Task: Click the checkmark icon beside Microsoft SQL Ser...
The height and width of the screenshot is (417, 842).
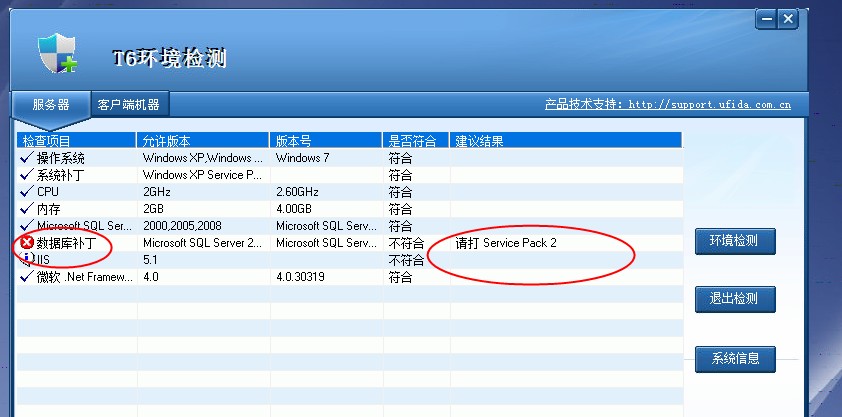Action: 27,225
